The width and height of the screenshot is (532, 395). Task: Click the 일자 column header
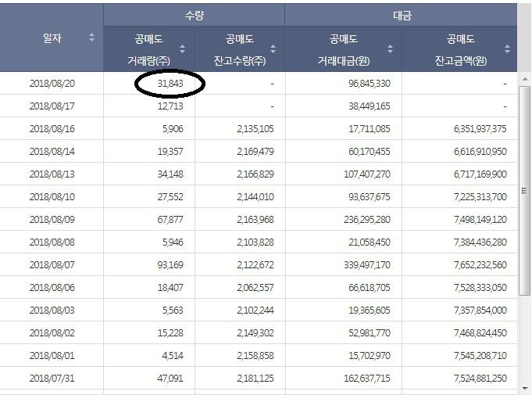[52, 38]
